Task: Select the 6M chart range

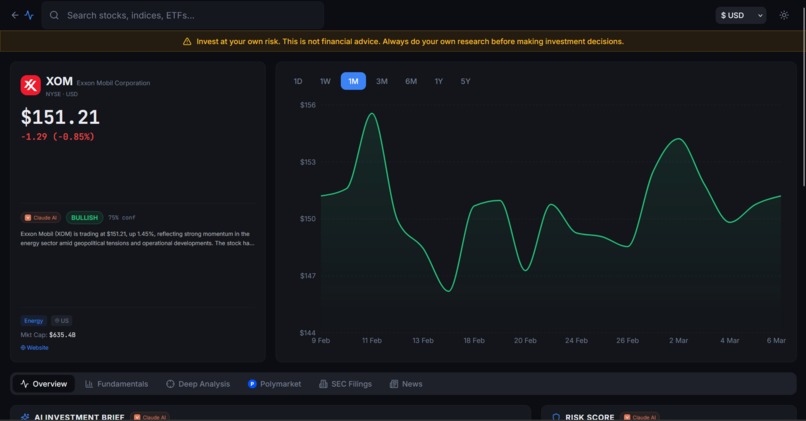Action: click(x=411, y=81)
